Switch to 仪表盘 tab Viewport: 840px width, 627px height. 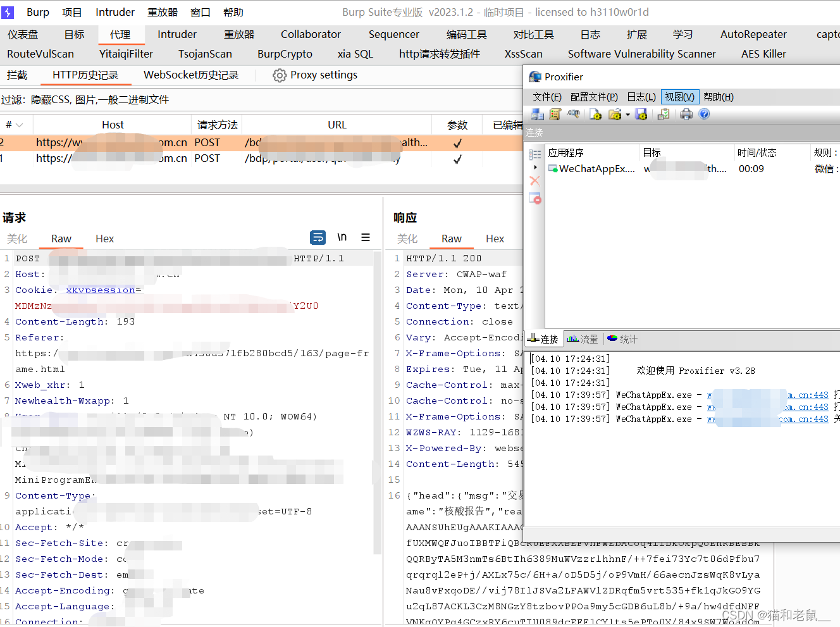[23, 34]
